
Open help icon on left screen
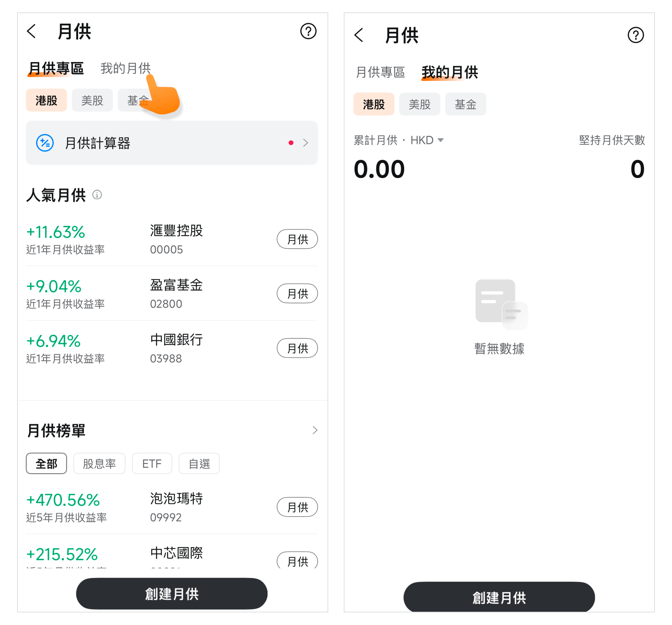308,31
